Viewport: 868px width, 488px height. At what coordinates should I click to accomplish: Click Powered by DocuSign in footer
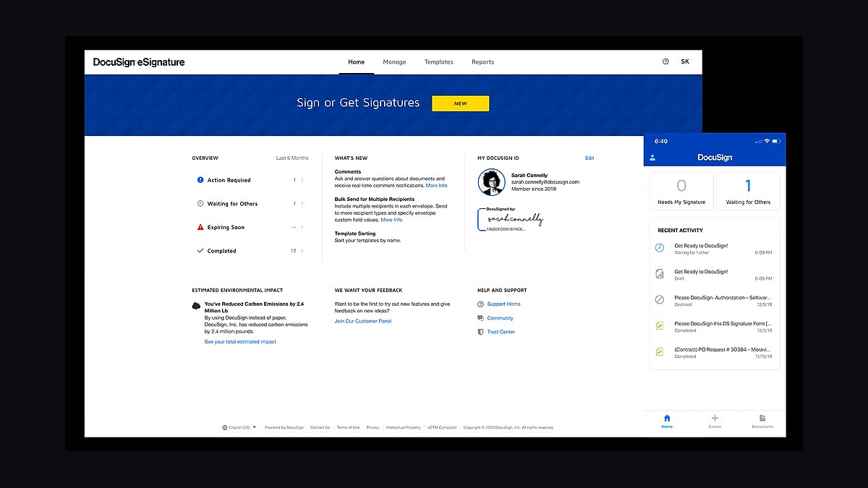click(x=284, y=427)
